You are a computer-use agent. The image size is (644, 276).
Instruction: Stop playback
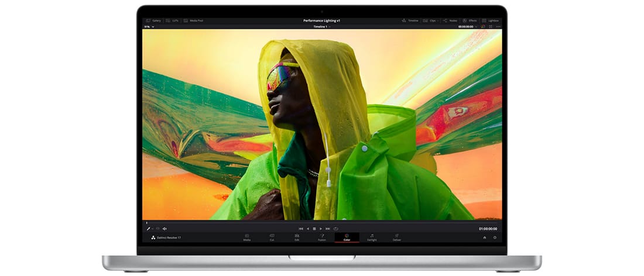pyautogui.click(x=314, y=229)
